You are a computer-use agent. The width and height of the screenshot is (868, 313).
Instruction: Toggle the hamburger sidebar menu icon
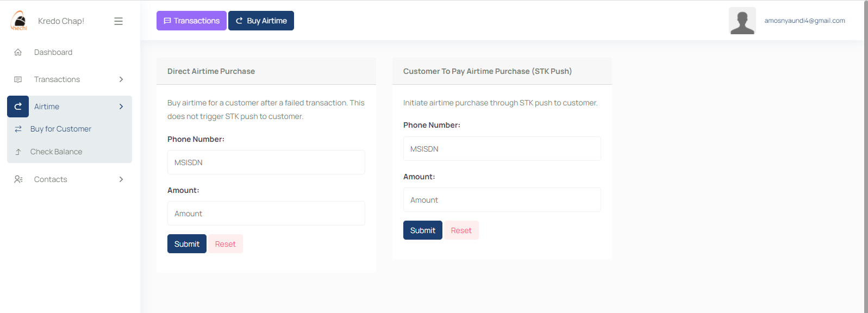coord(118,21)
